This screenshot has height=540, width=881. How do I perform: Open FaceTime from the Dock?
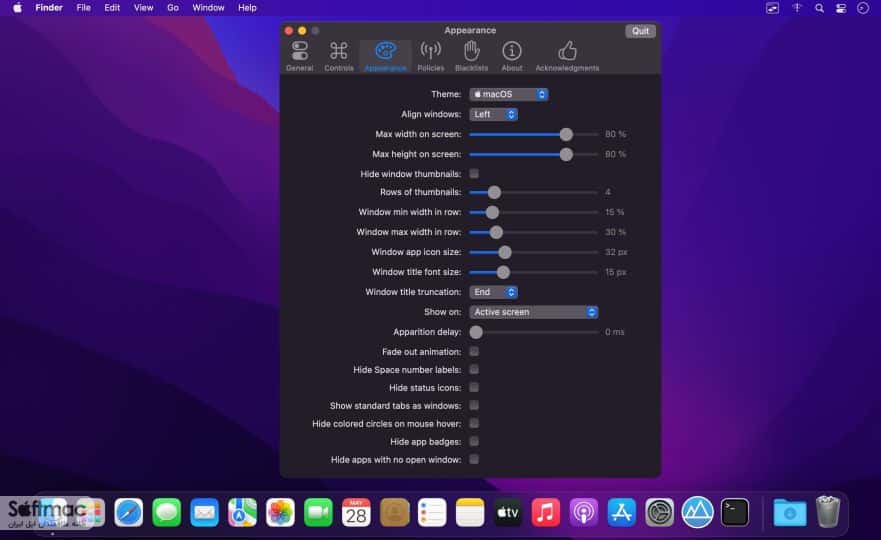pos(318,512)
